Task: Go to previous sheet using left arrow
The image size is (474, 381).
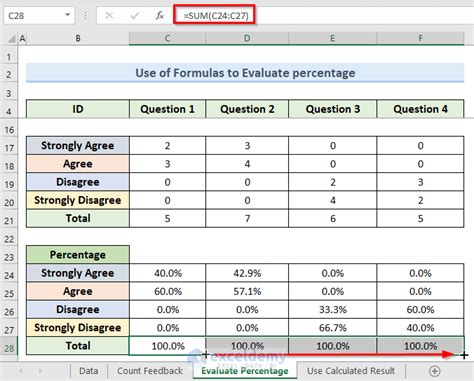Action: pos(21,371)
